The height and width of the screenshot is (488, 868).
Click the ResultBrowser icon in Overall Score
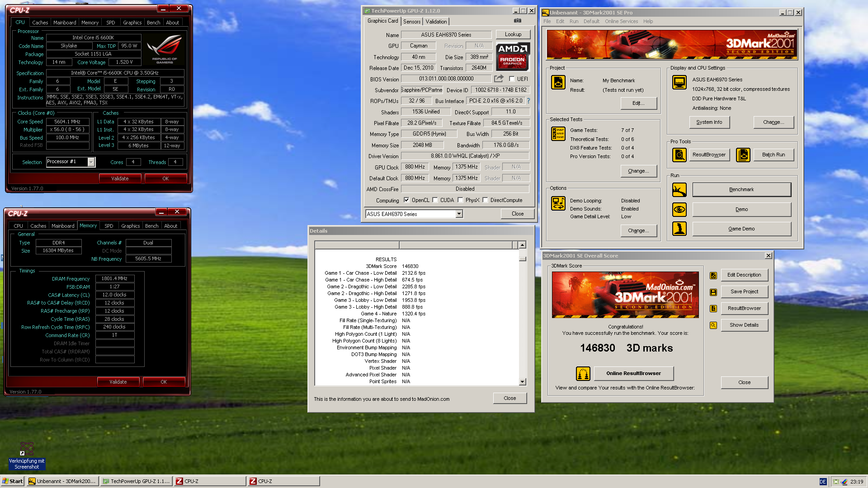713,309
